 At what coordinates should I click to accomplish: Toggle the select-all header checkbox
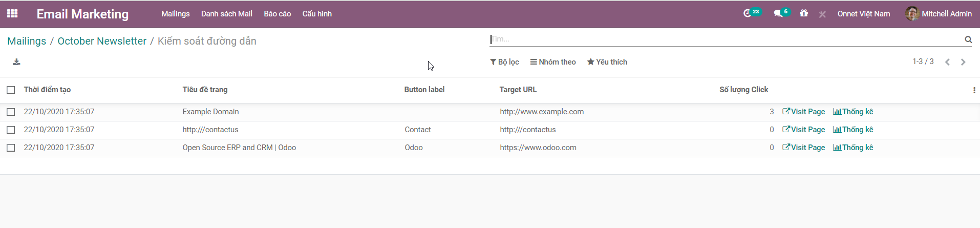(x=11, y=90)
